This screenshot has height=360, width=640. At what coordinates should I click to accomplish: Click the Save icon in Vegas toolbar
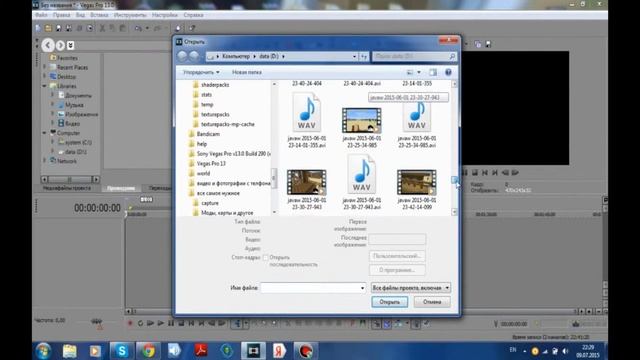58,28
